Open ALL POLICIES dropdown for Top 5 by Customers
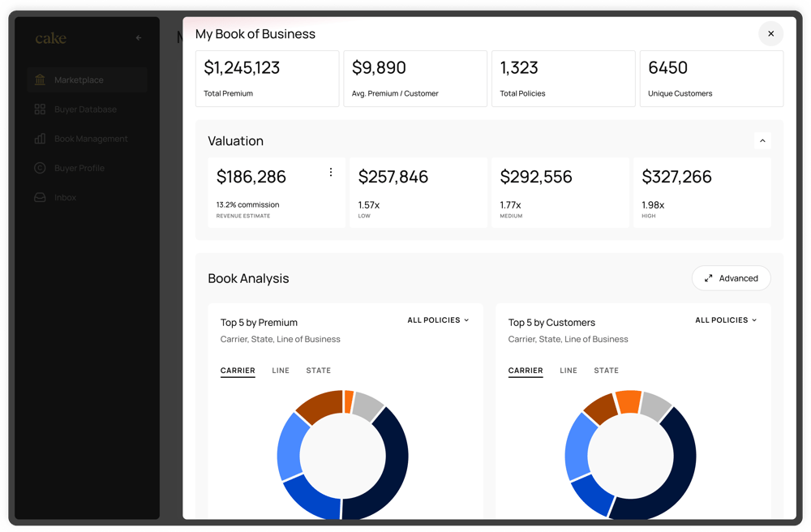Viewport: 811px width, 532px height. click(x=726, y=320)
